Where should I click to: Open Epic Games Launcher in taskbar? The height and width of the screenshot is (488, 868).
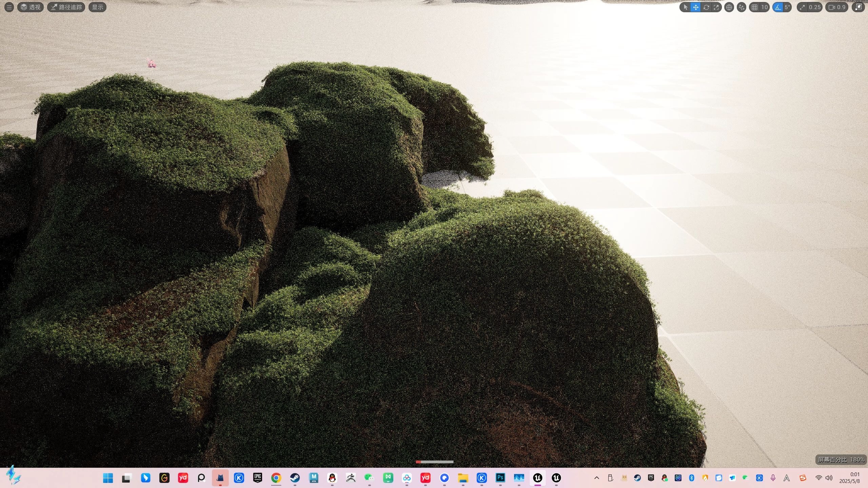point(258,478)
